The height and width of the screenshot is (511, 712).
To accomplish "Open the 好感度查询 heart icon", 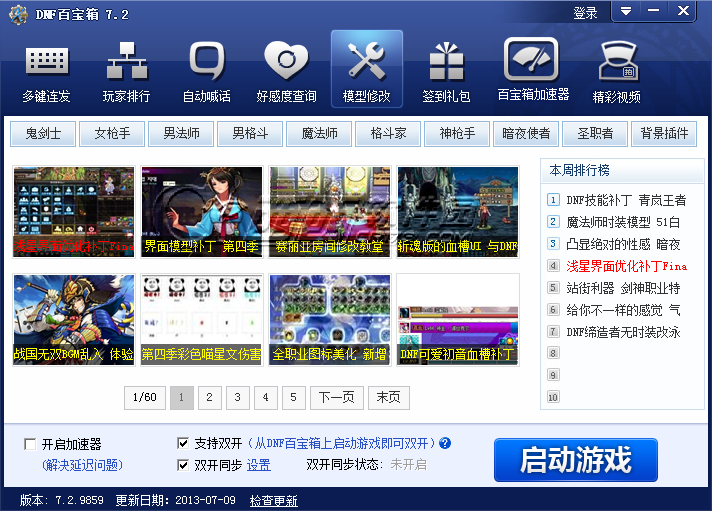I will (x=287, y=70).
